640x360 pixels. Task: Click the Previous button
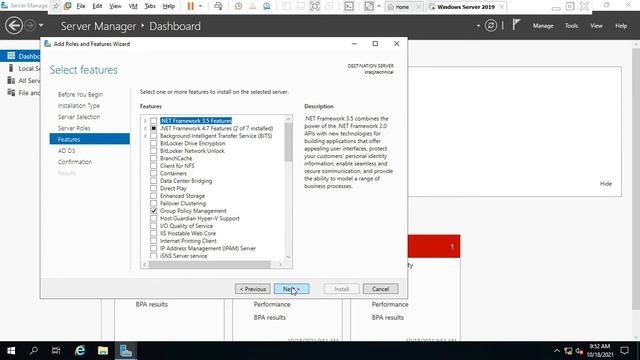tap(253, 289)
